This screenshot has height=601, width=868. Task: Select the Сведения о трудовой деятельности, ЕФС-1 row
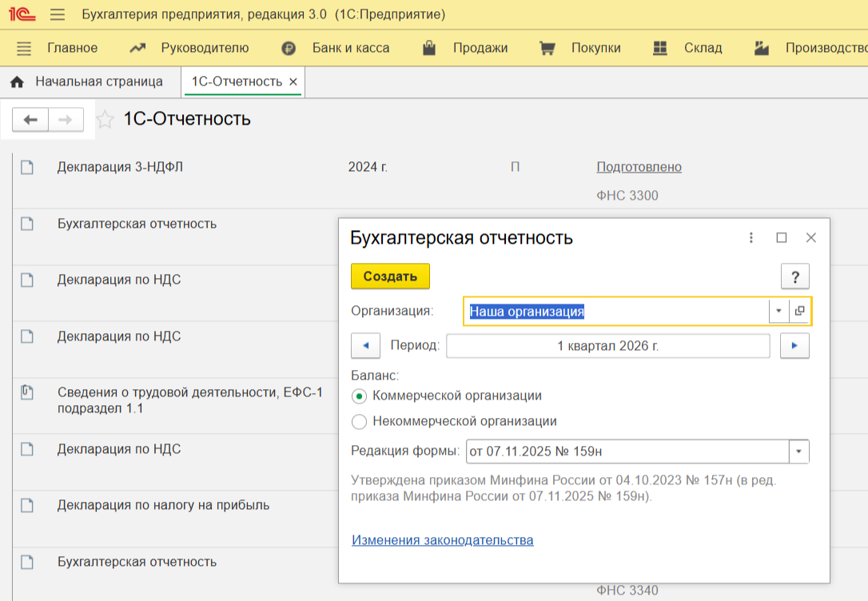click(x=176, y=406)
